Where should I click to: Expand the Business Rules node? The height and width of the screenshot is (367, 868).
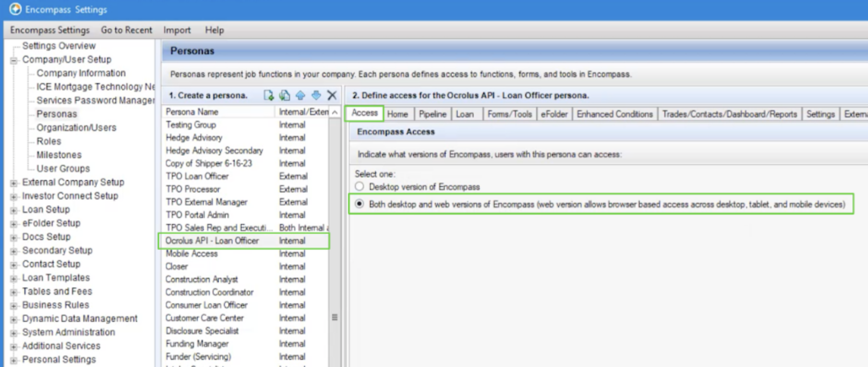14,305
